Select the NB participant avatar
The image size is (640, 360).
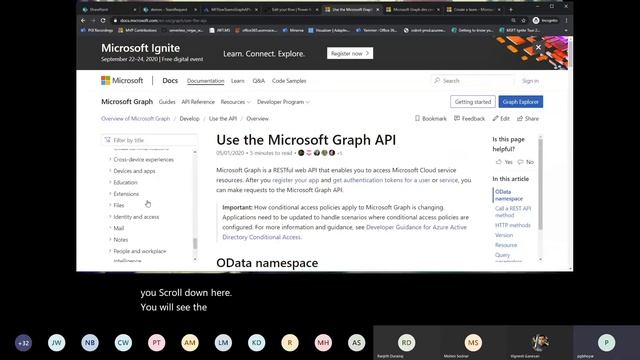90,343
